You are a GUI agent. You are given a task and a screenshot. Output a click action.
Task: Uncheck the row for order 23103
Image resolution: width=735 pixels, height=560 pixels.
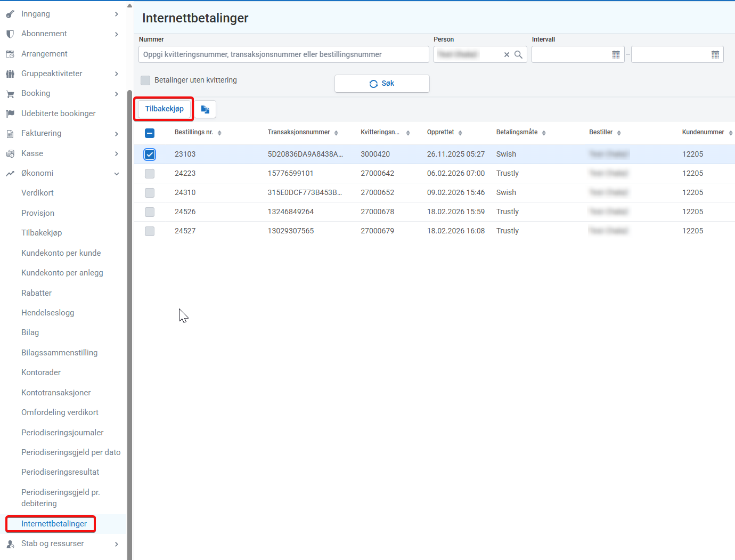[x=150, y=155]
